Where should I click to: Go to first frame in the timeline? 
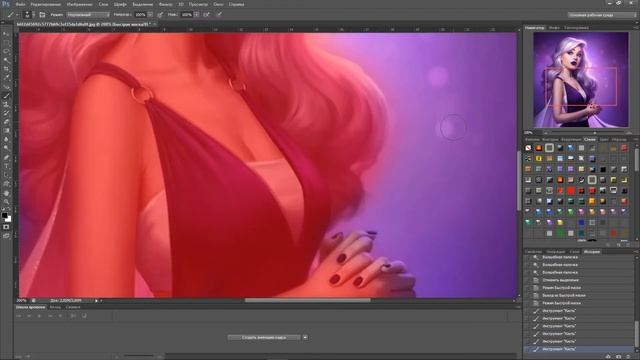point(19,316)
